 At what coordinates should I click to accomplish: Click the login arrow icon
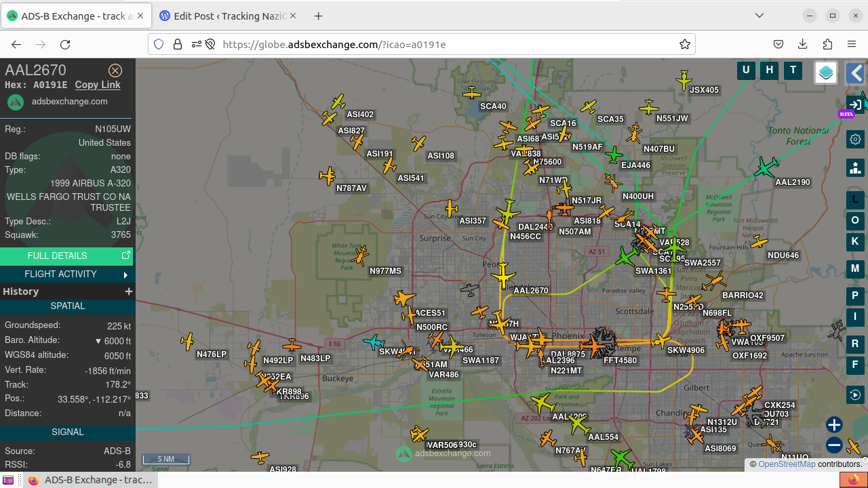pyautogui.click(x=856, y=105)
